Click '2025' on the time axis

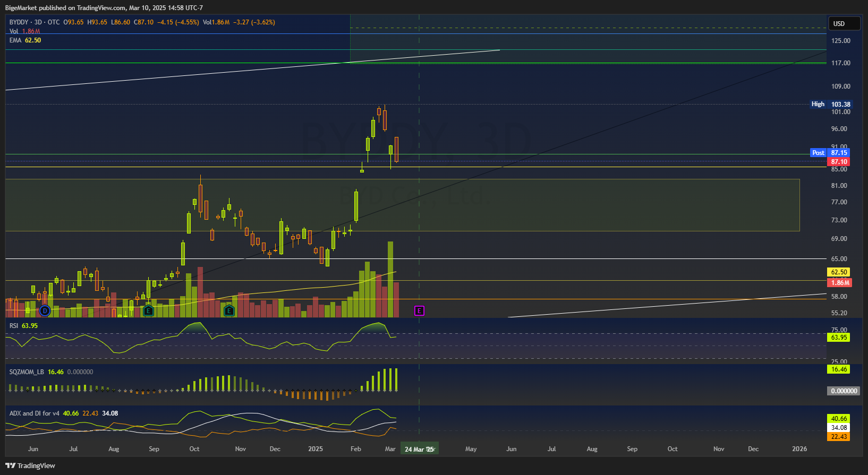tap(316, 449)
